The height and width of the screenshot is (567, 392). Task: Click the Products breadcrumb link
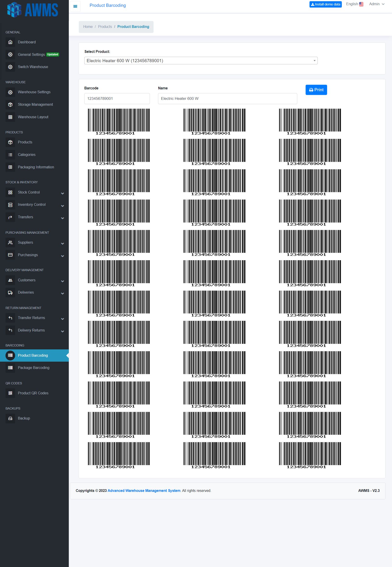click(x=105, y=27)
